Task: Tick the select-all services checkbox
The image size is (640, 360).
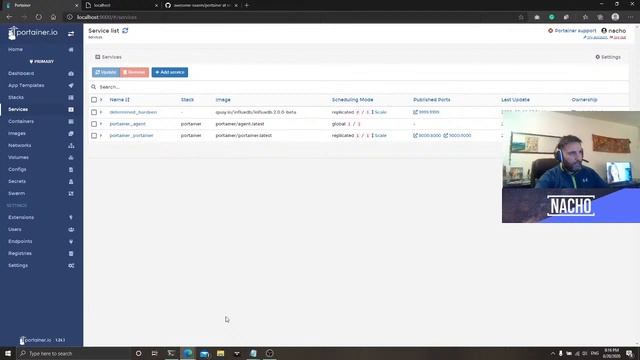Action: tap(94, 100)
